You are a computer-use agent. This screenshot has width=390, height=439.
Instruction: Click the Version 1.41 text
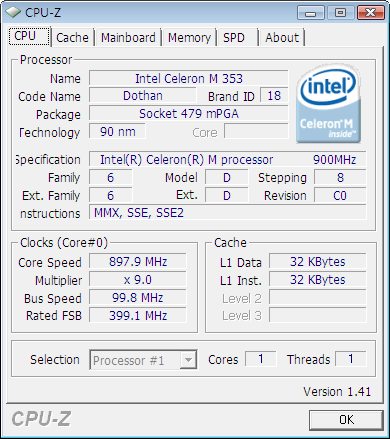[337, 392]
